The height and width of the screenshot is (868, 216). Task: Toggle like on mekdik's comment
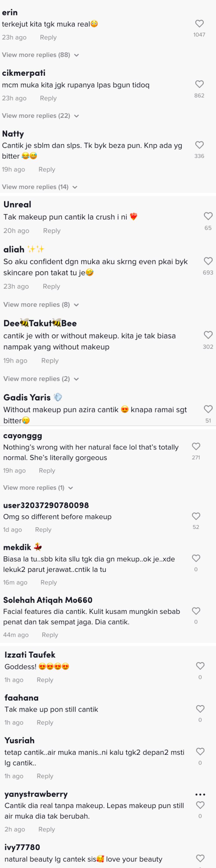[196, 555]
